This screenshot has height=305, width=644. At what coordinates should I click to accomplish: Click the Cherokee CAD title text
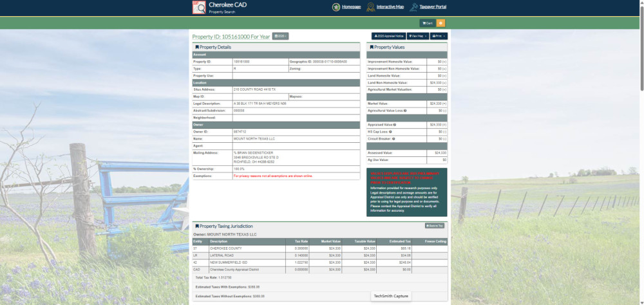227,5
